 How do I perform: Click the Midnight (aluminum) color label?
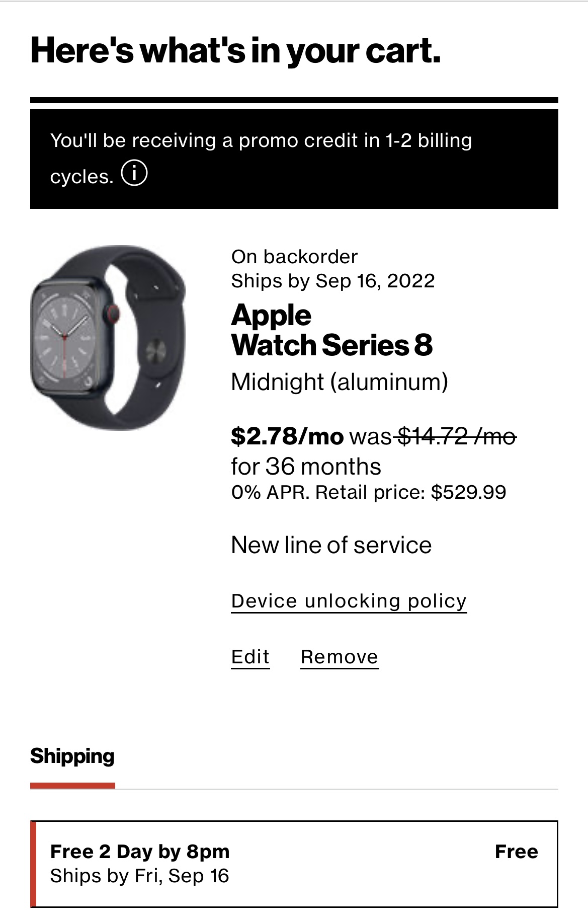(x=339, y=382)
